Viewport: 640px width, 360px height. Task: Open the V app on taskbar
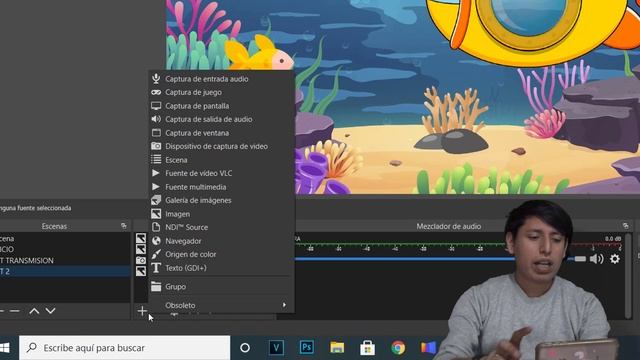(x=276, y=347)
